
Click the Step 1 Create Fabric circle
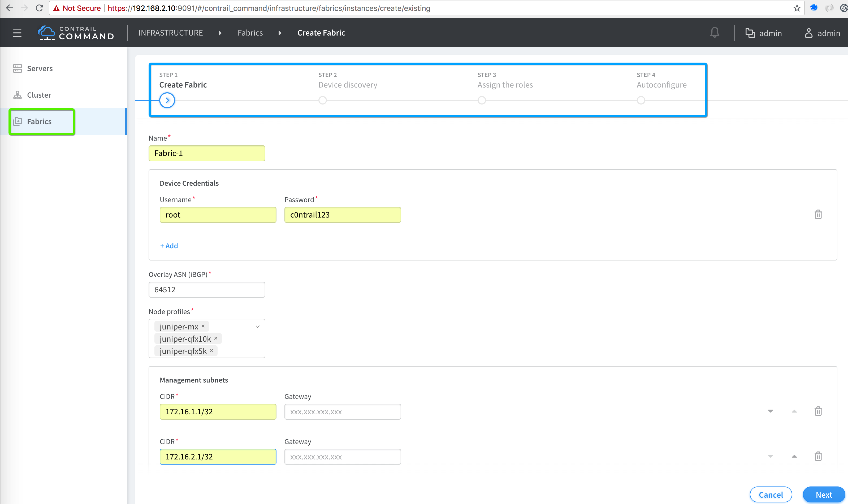coord(167,100)
